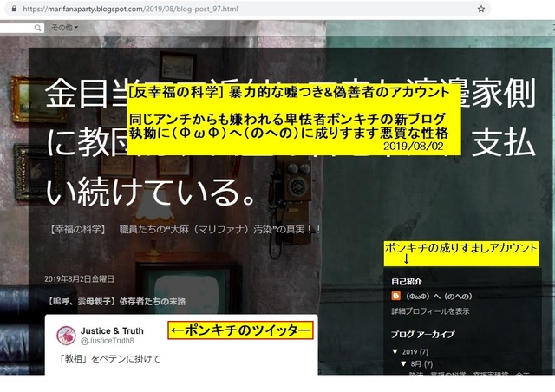Collapse the 8月 archive triangle
The height and width of the screenshot is (392, 555).
[403, 363]
